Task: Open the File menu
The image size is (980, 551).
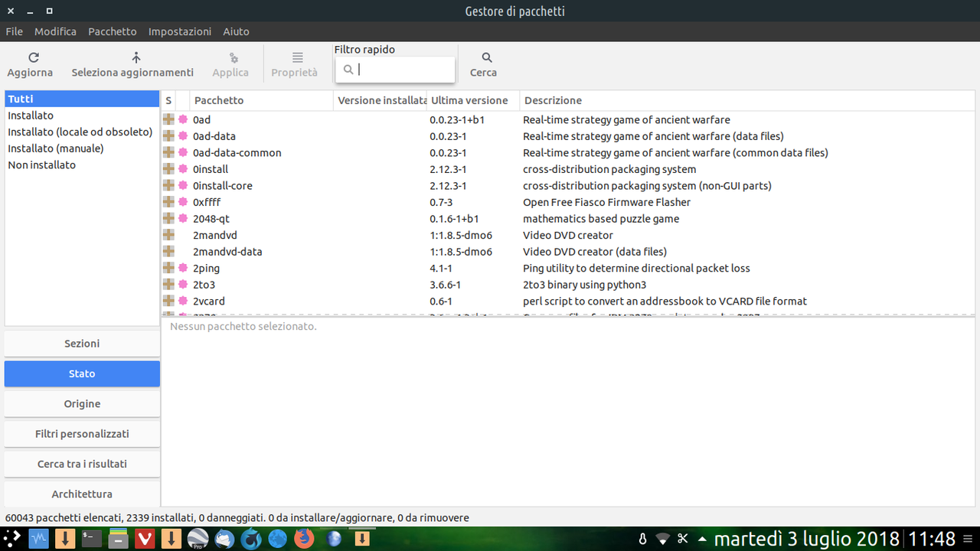Action: pyautogui.click(x=15, y=31)
